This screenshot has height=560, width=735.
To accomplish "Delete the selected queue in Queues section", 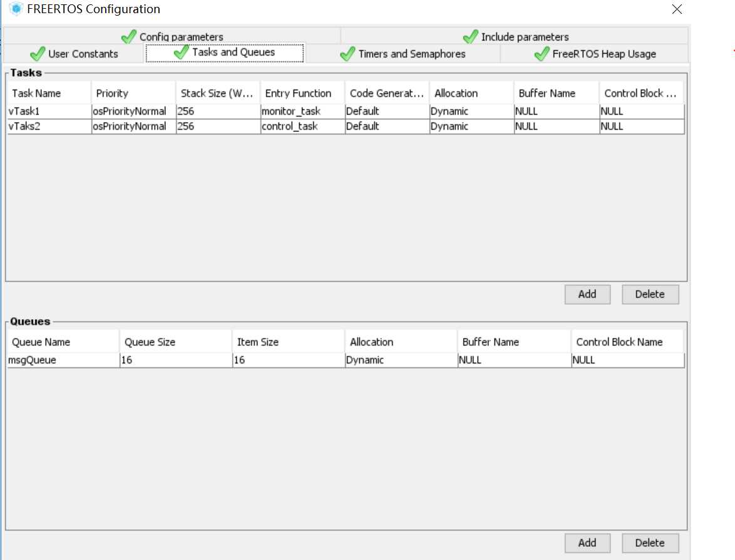I will [650, 543].
